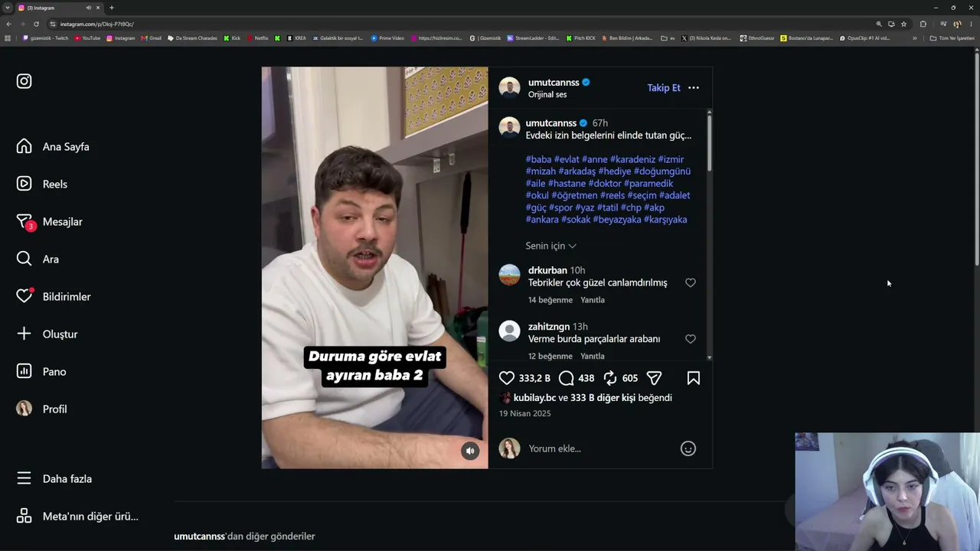The width and height of the screenshot is (980, 551).
Task: Open Mesajlar inbox in sidebar
Action: [50, 222]
